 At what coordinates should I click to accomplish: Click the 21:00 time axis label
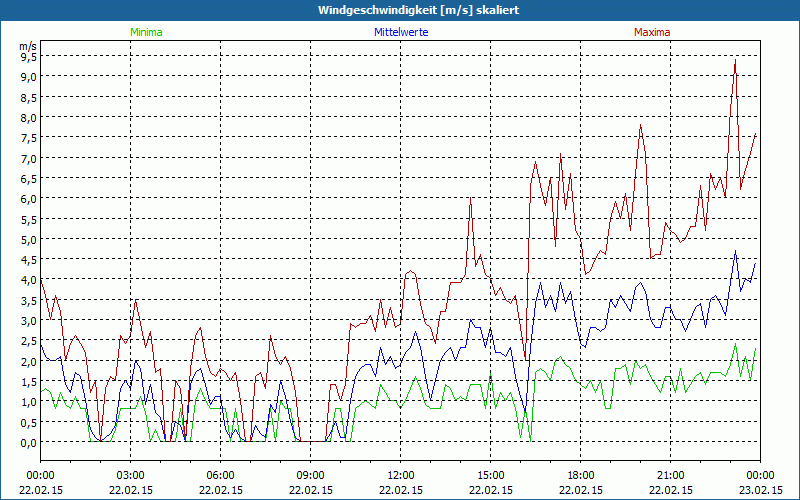[x=670, y=476]
